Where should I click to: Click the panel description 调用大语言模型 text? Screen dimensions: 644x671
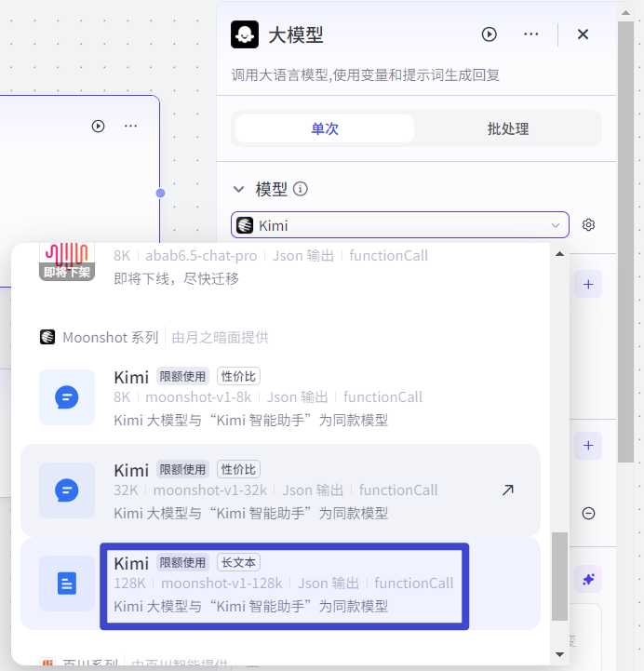pos(366,75)
